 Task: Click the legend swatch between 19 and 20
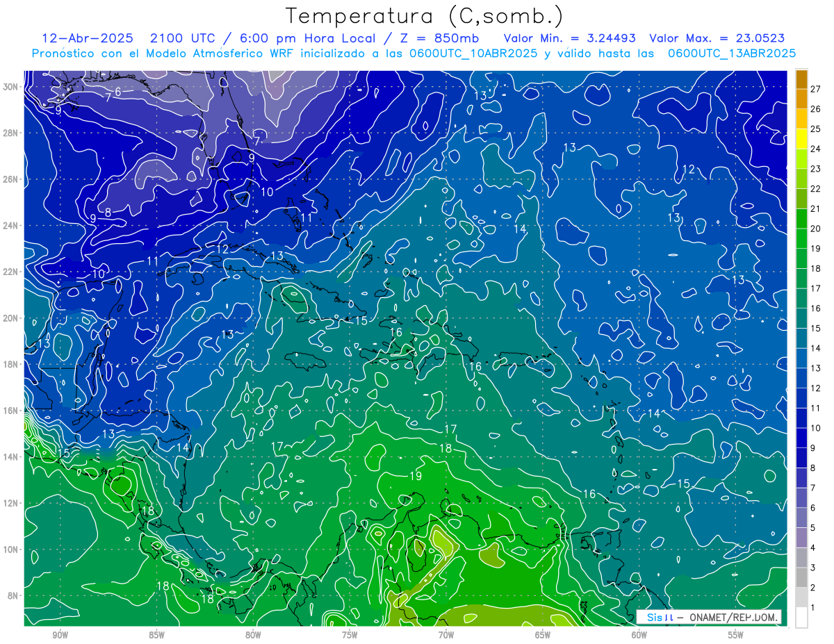coord(801,238)
